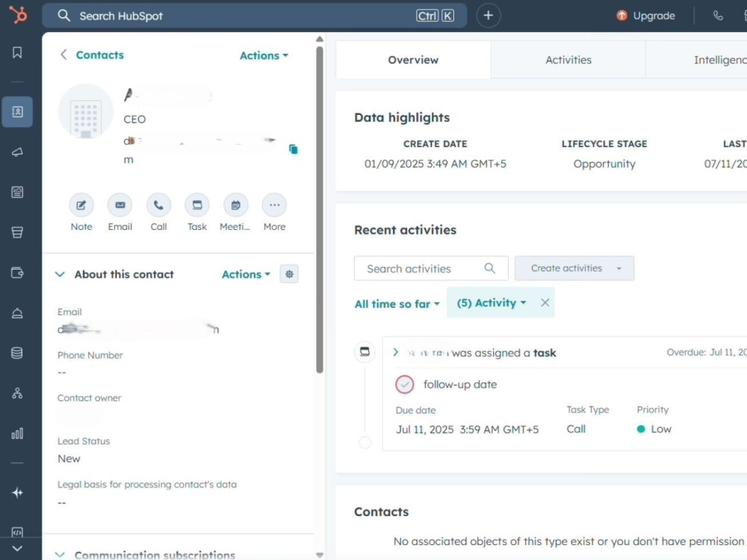Screen dimensions: 747x560
Task: Click the Call task type value
Action: click(575, 429)
